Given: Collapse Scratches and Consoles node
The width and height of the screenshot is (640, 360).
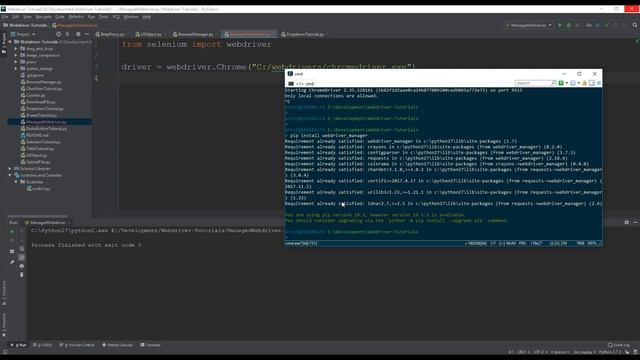Looking at the screenshot, I should point(10,175).
